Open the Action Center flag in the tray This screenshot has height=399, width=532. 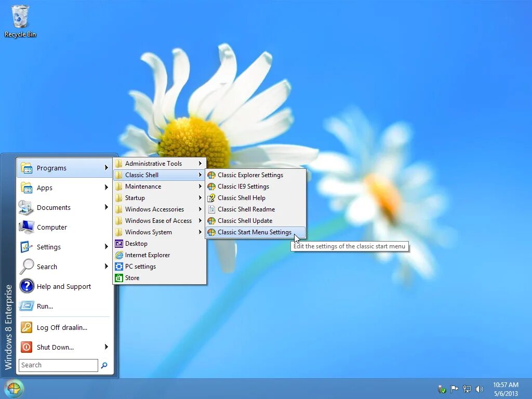[x=454, y=389]
